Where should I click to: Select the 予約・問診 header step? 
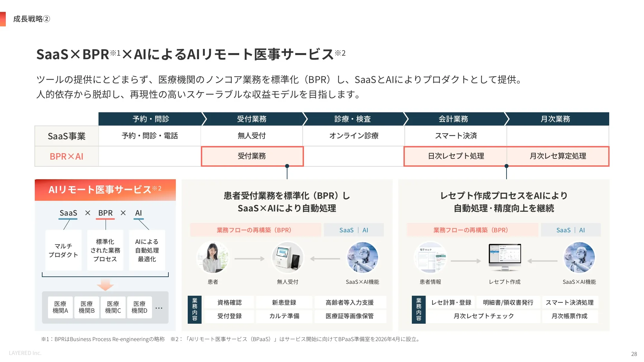150,119
